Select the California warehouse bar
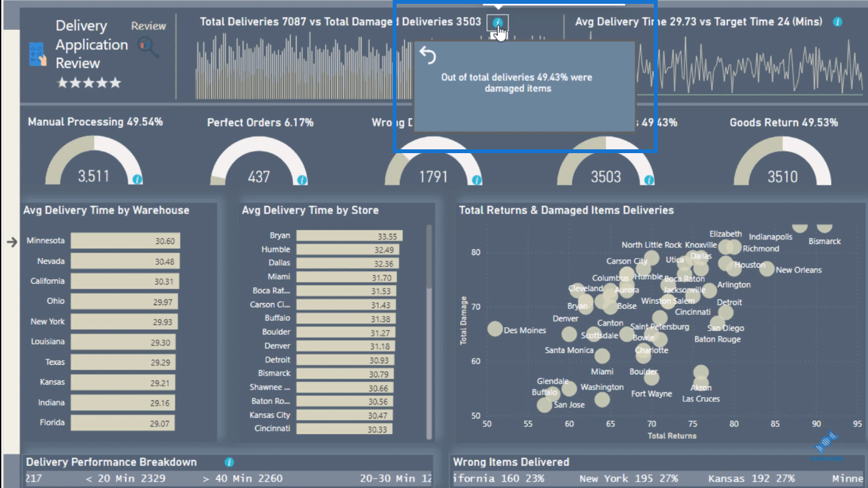868x488 pixels. tap(125, 281)
